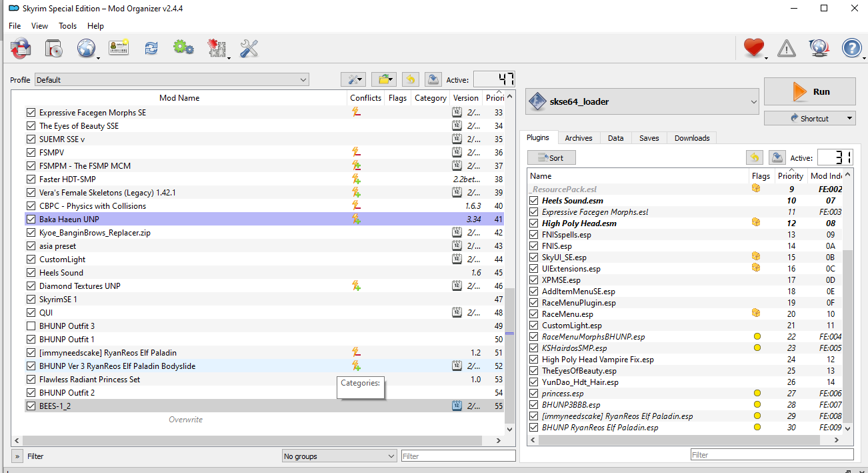Click conflict icon for Diamond Textures UNP

[x=356, y=286]
